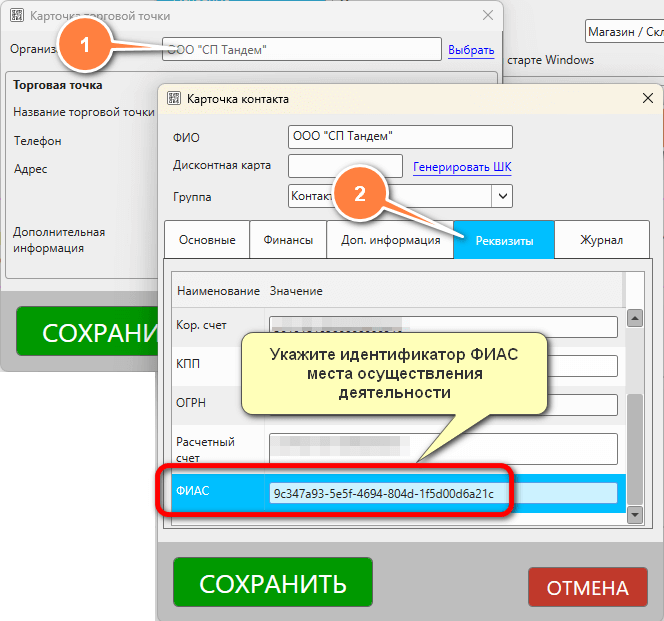664x621 pixels.
Task: Go to the Журнал tab
Action: [602, 240]
